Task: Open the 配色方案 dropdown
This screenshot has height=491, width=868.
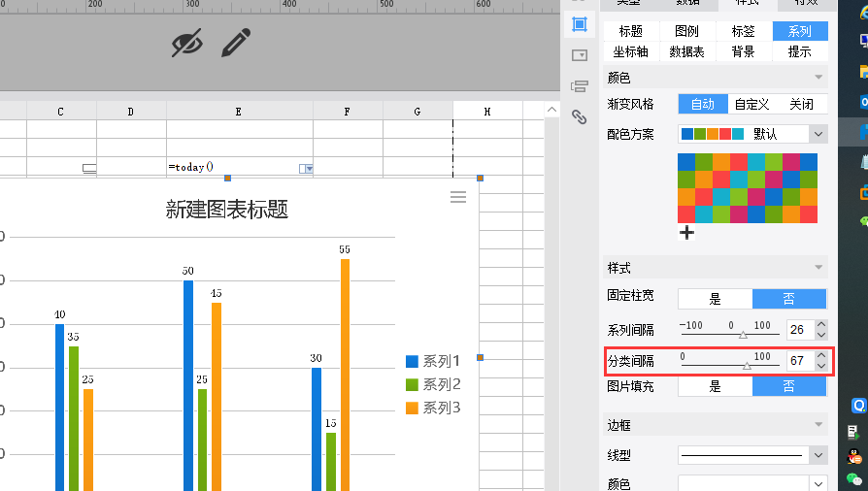Action: [818, 133]
